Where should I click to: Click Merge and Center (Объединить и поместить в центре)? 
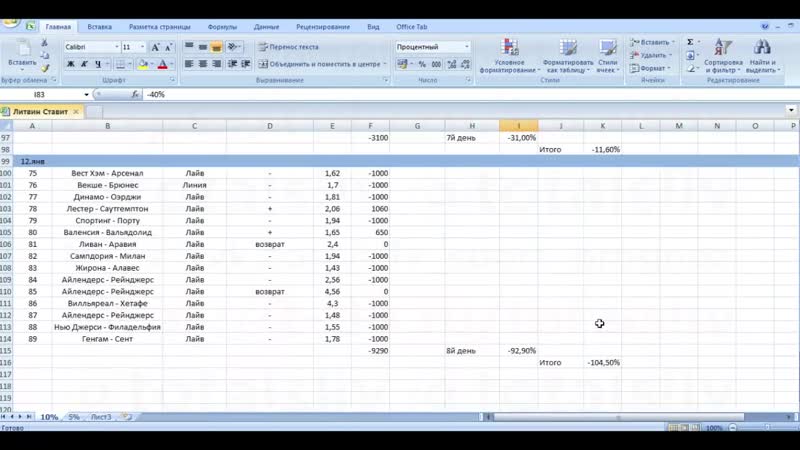point(319,64)
